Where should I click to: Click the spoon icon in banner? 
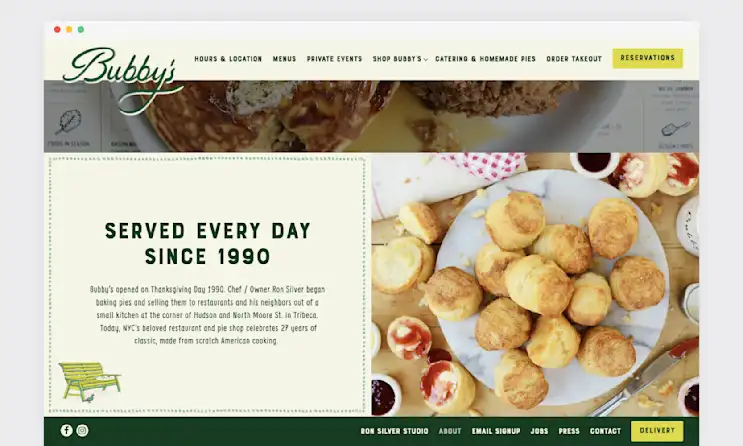click(675, 128)
